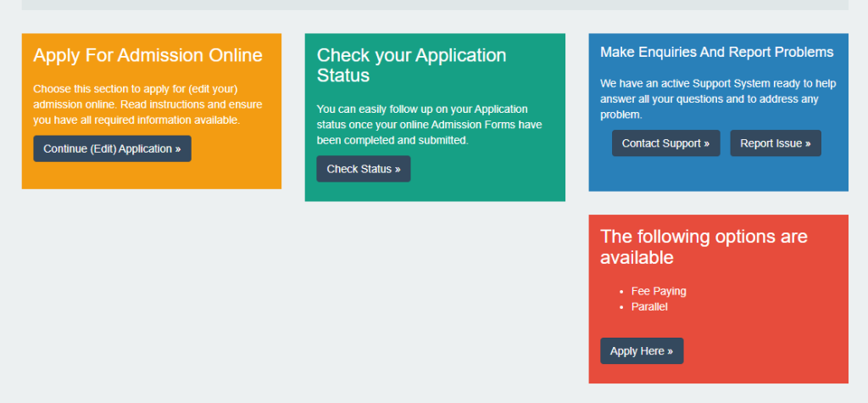Select the Fee Paying list item
The image size is (868, 403).
tap(659, 291)
